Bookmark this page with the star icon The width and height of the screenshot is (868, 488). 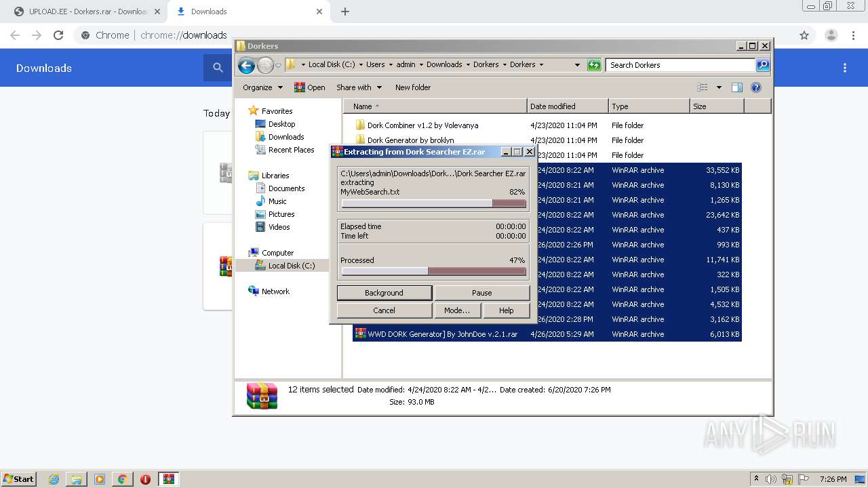(x=804, y=35)
